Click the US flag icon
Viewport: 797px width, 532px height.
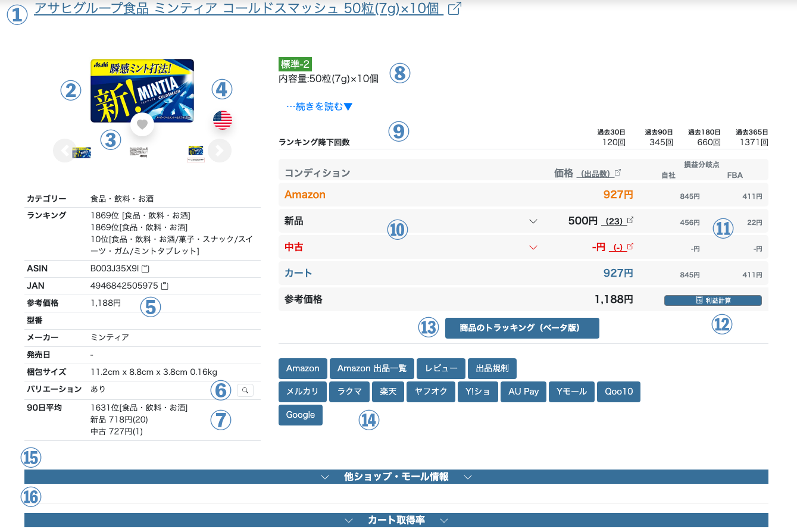click(223, 120)
